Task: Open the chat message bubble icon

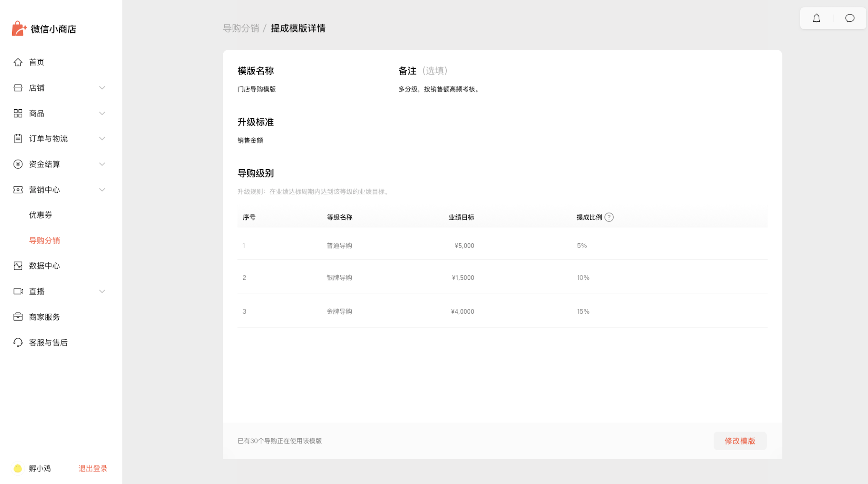Action: point(850,18)
